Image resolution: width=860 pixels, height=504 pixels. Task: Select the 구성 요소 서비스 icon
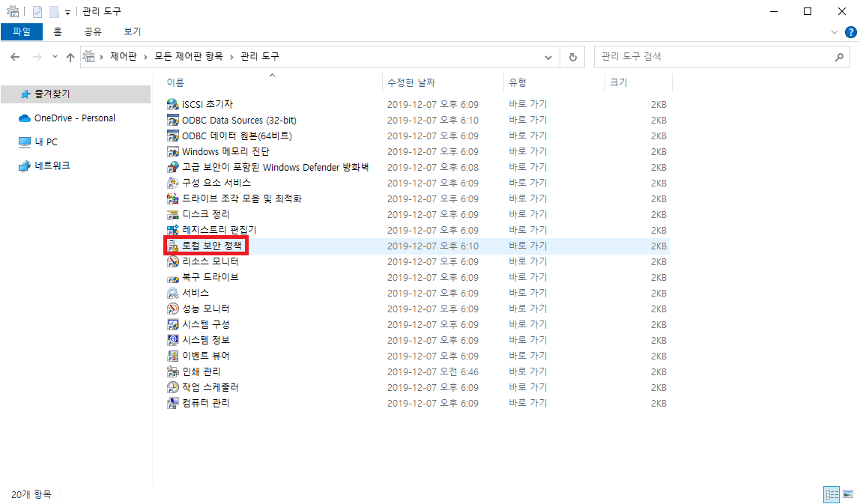coord(173,183)
